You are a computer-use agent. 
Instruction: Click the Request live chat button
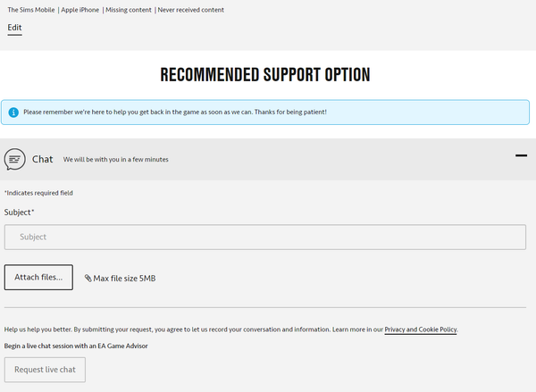(45, 370)
